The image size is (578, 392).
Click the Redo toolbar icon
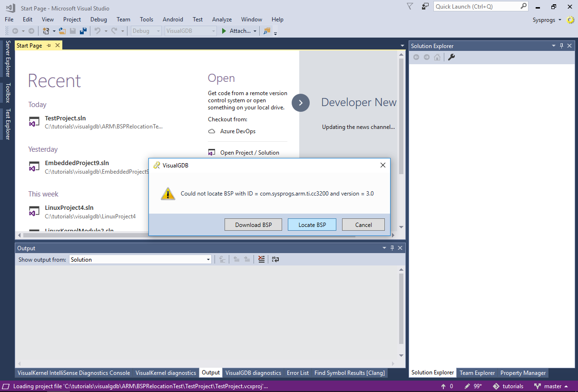pyautogui.click(x=114, y=31)
